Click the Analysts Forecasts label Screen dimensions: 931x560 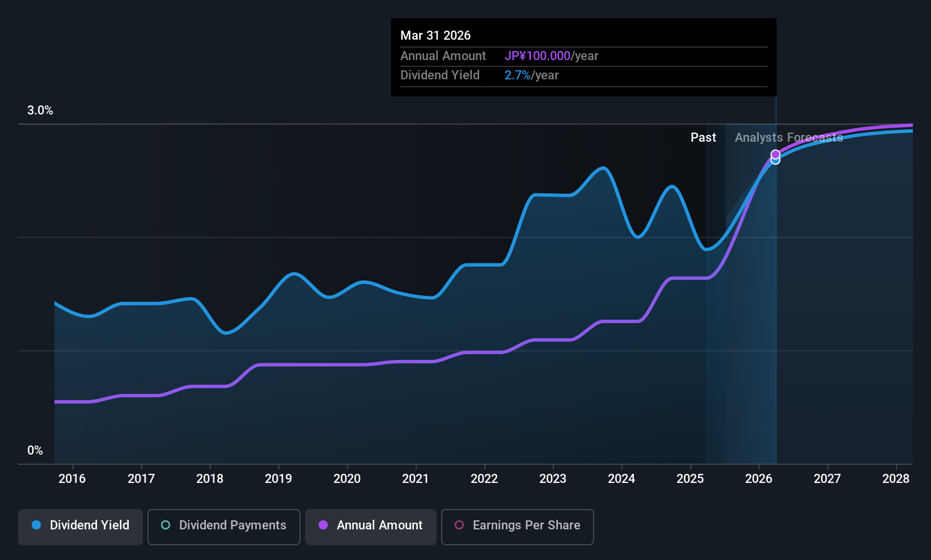tap(789, 138)
